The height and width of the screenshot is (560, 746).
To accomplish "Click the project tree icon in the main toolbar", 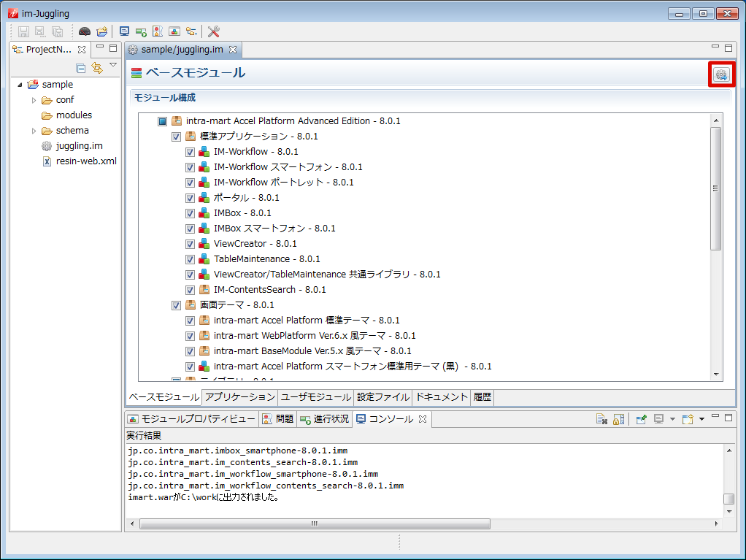I will click(191, 31).
